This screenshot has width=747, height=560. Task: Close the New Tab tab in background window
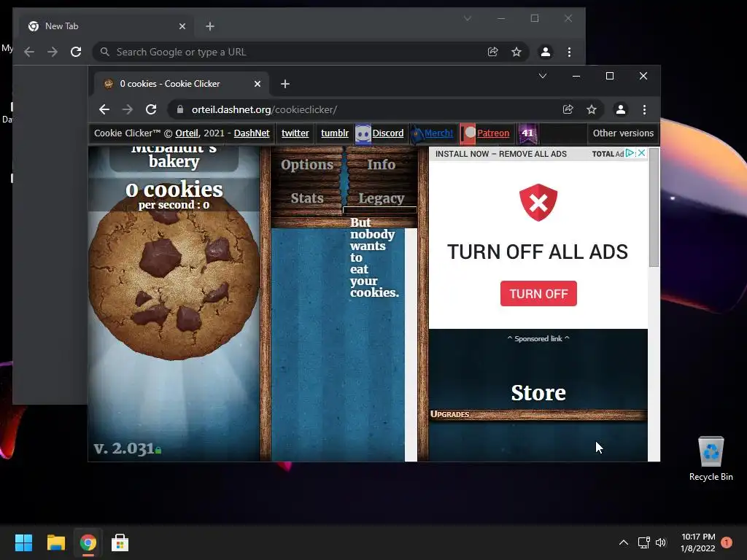(182, 26)
